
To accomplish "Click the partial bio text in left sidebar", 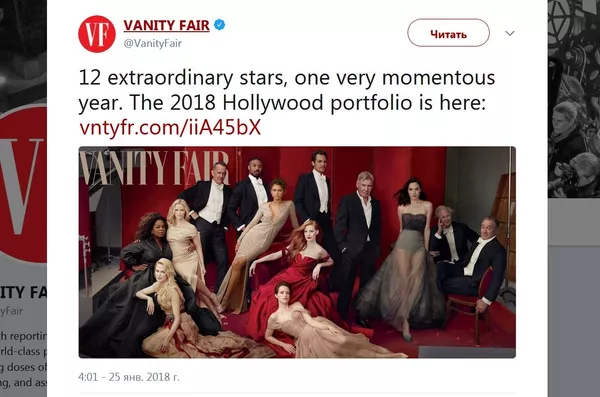I will click(x=23, y=359).
